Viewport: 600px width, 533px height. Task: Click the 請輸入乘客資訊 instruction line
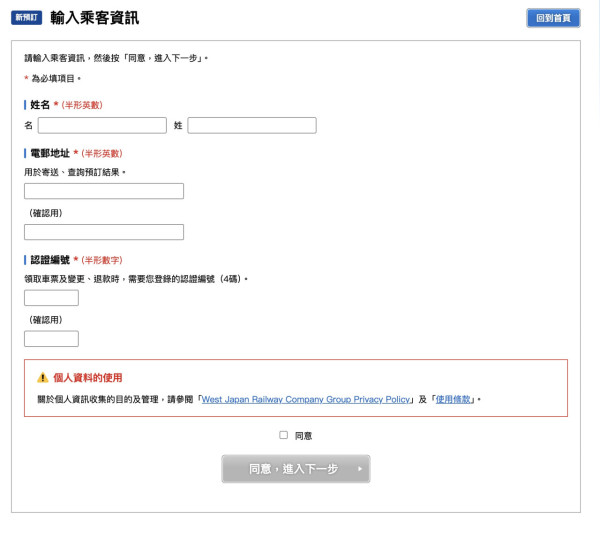pos(116,58)
